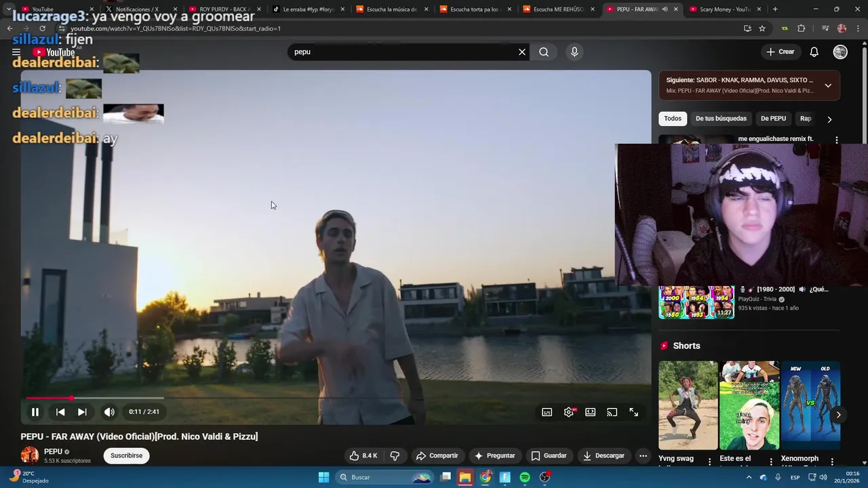The width and height of the screenshot is (868, 488).
Task: Open the Crear menu
Action: pyautogui.click(x=781, y=52)
